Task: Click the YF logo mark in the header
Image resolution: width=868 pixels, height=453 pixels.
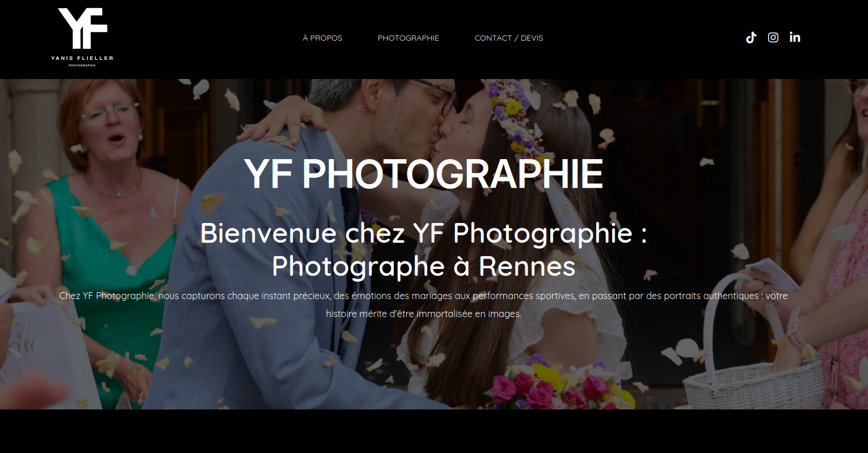Action: click(x=83, y=28)
